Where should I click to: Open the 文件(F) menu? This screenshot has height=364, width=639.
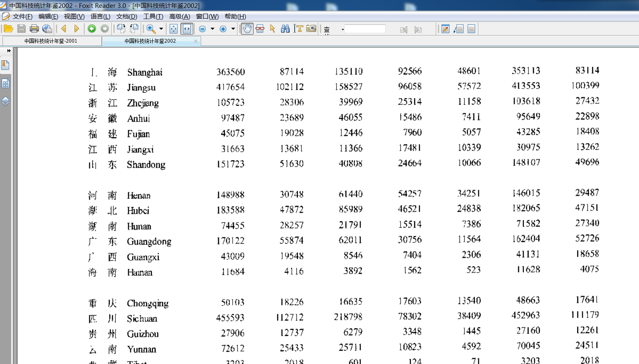[22, 17]
